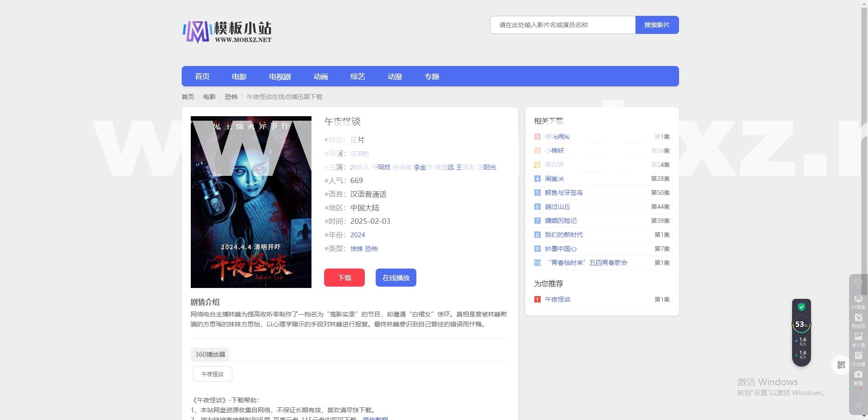Open related title 妙墨中国心

[x=561, y=249]
